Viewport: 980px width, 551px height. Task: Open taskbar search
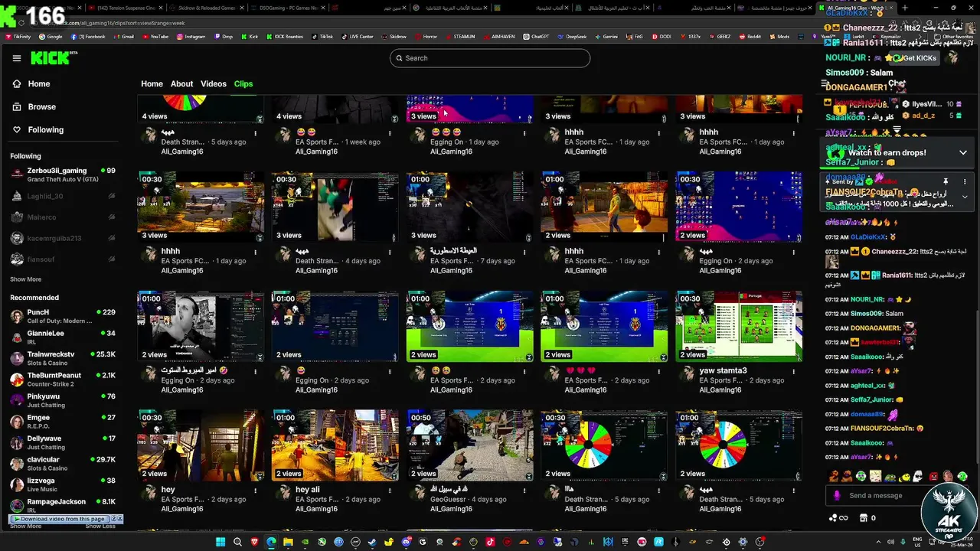pyautogui.click(x=238, y=542)
